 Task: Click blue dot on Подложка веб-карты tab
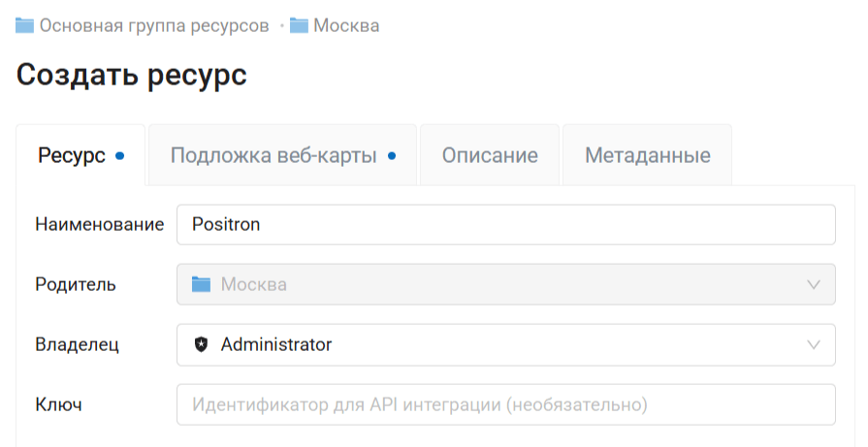click(392, 155)
